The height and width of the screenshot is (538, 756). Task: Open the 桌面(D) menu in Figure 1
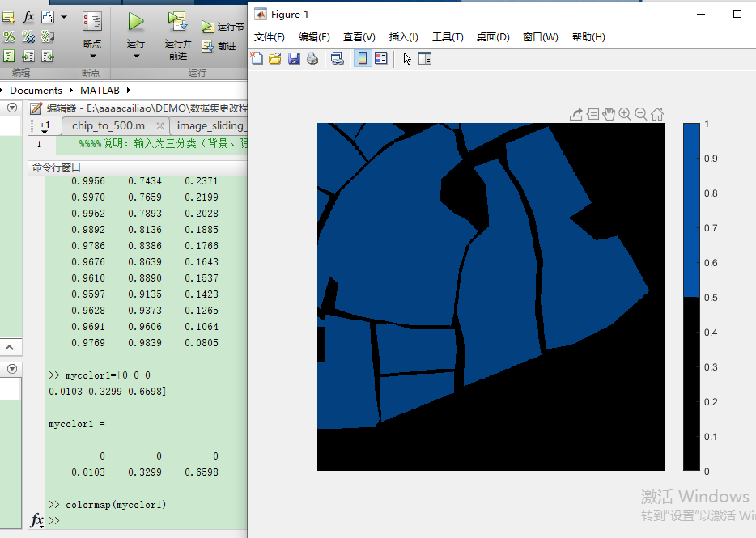click(493, 37)
